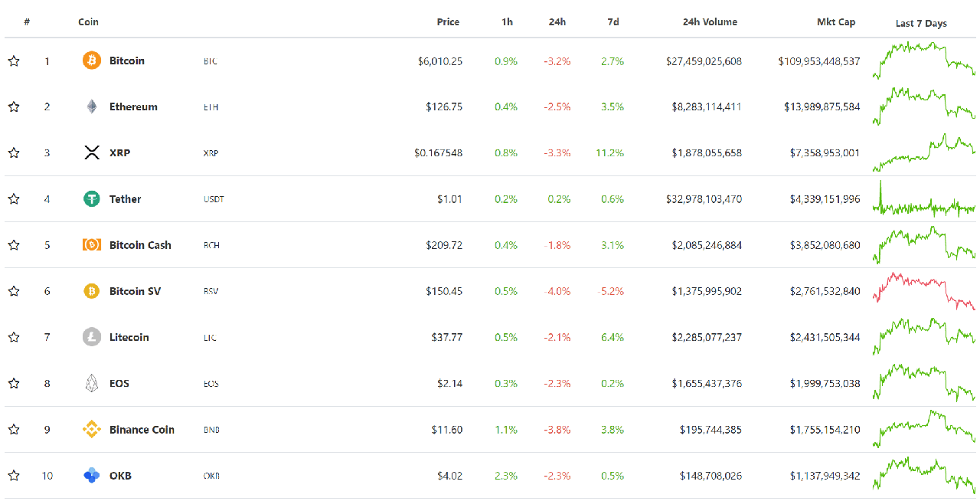This screenshot has height=501, width=980.
Task: View Litecoin's 7-day sparkline chart
Action: (923, 337)
